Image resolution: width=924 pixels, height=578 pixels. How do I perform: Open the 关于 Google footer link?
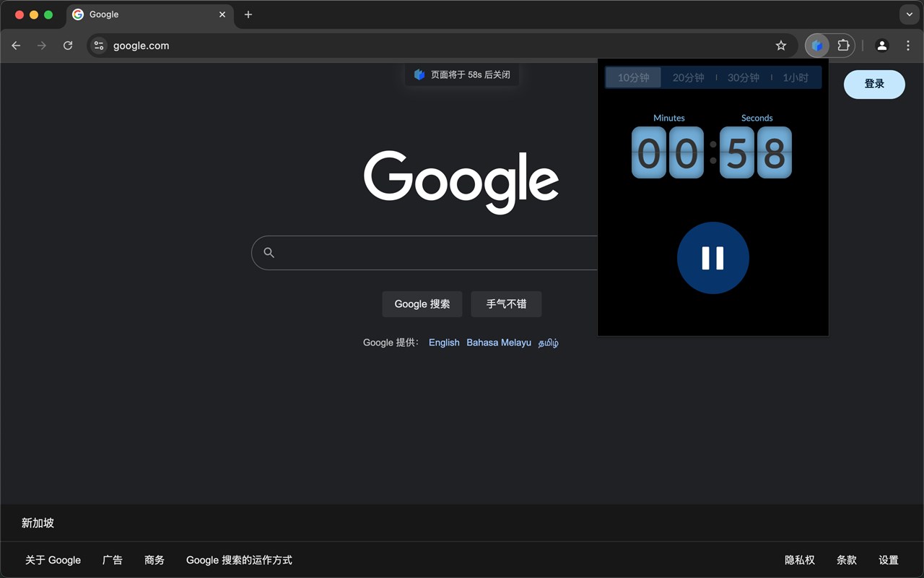(53, 560)
